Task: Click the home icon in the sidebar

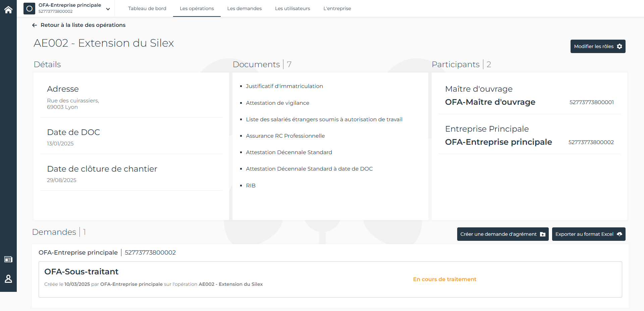Action: coord(8,10)
